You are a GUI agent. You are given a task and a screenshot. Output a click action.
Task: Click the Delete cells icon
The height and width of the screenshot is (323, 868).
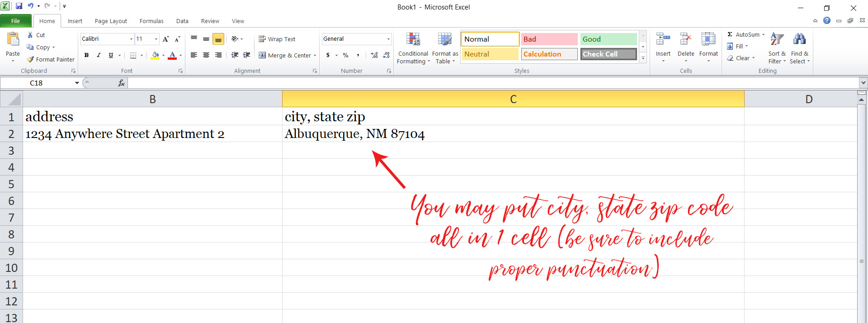point(686,40)
